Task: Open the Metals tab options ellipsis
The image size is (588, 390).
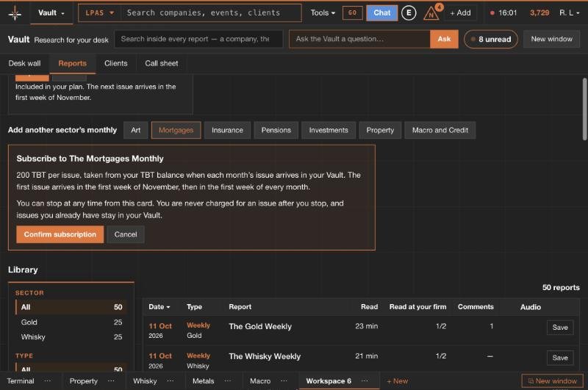Action: (228, 380)
